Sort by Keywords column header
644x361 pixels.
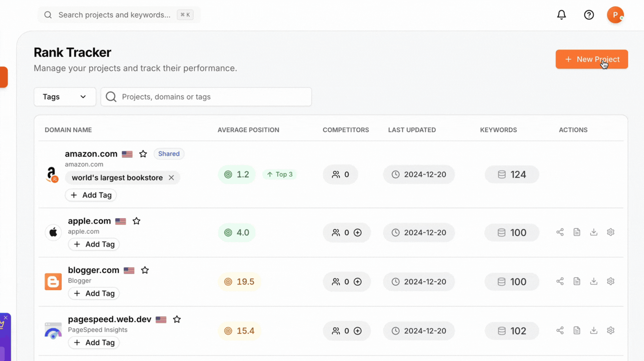pos(498,130)
